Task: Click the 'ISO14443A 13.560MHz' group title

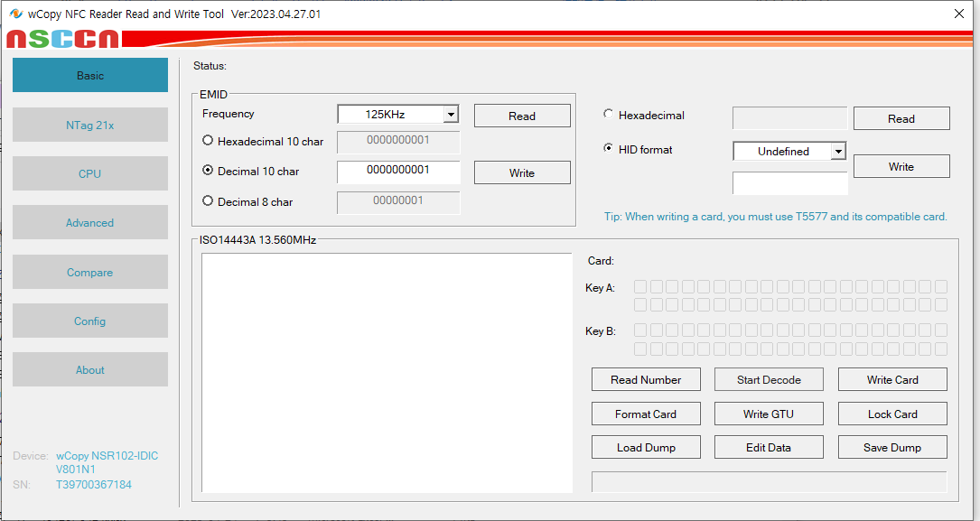Action: pos(257,240)
